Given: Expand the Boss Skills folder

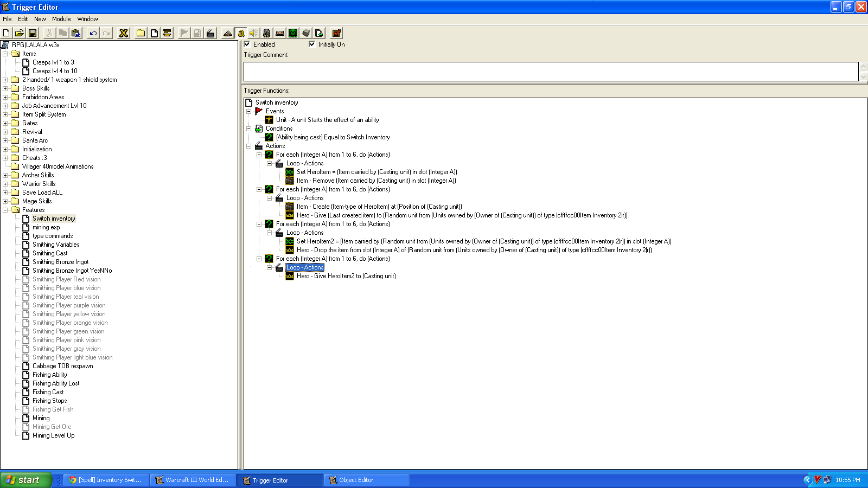Looking at the screenshot, I should tap(5, 88).
